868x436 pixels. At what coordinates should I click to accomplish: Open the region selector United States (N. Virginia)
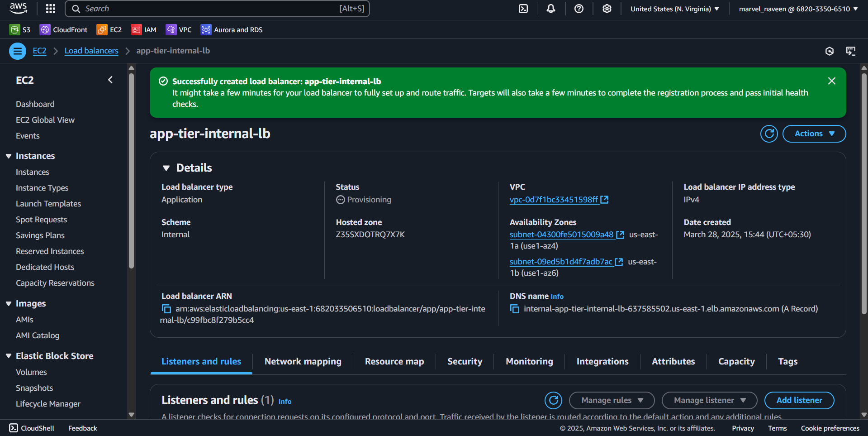point(674,9)
